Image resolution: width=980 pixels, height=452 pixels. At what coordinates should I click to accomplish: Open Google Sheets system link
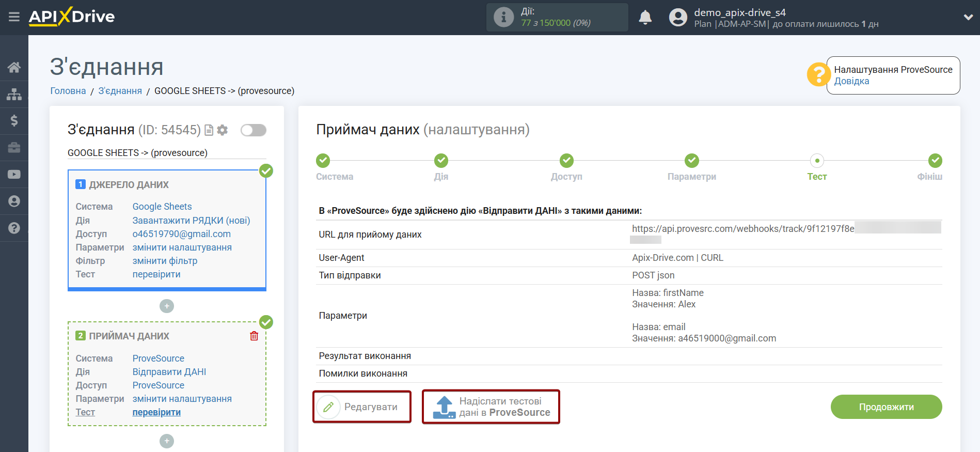[x=162, y=207]
